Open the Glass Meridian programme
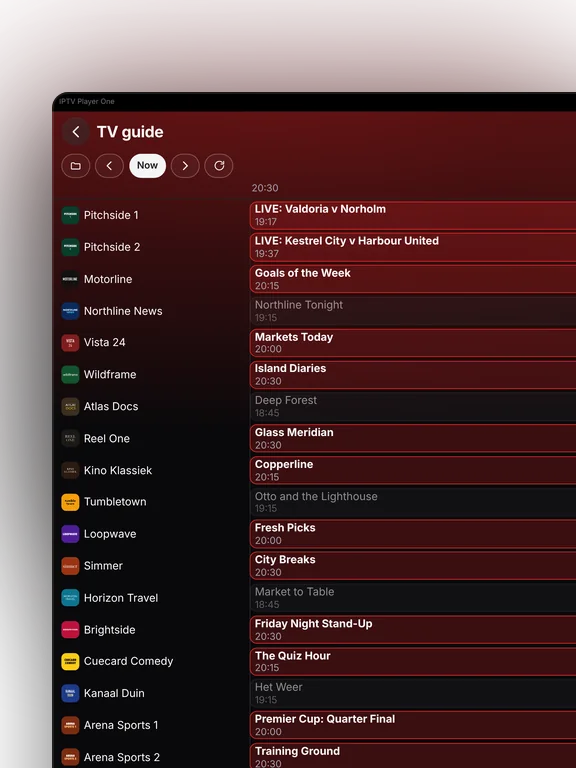This screenshot has width=576, height=768. pos(413,438)
